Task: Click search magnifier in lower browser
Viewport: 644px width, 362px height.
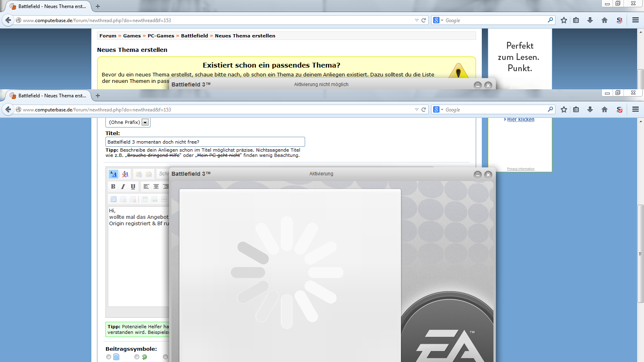Action: [550, 109]
